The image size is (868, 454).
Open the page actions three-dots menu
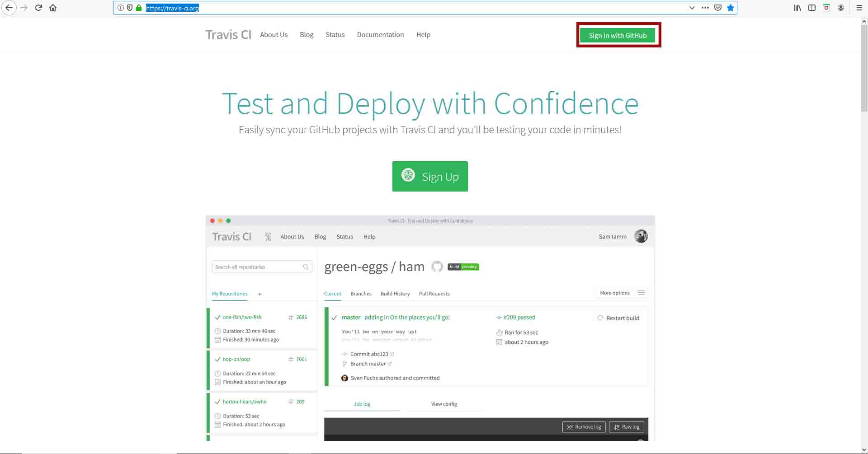click(705, 8)
